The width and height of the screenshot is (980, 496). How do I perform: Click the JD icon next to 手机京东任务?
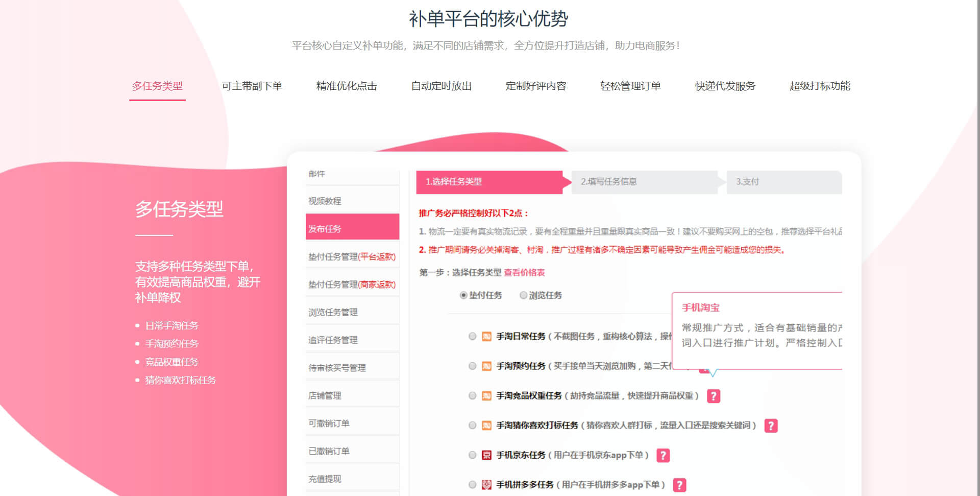tap(486, 455)
